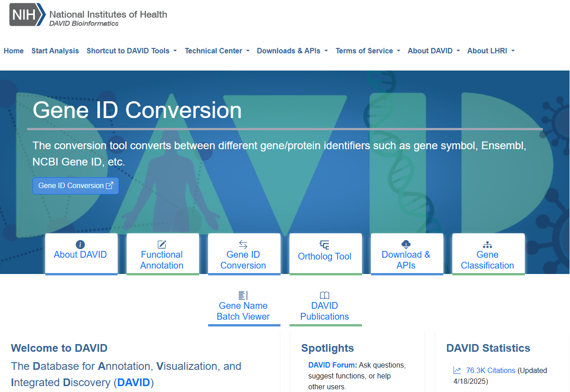Click the blue DAVID acronym link in welcome text

pos(133,383)
